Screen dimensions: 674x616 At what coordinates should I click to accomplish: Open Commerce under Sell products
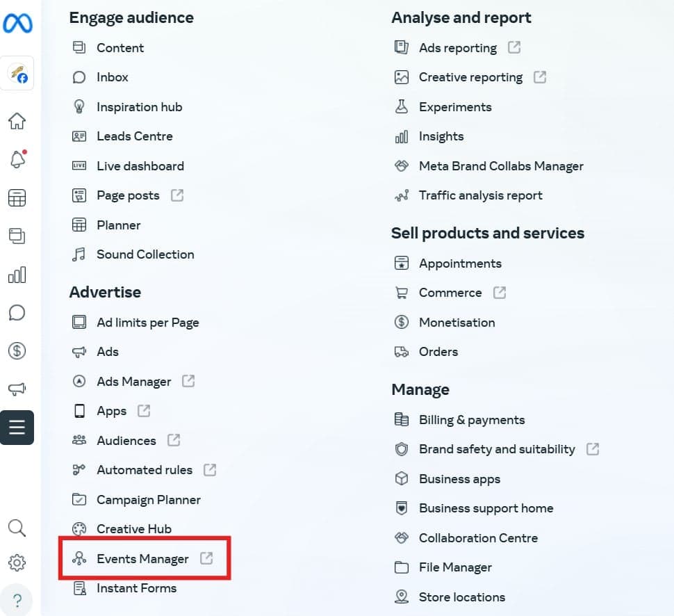pyautogui.click(x=450, y=293)
